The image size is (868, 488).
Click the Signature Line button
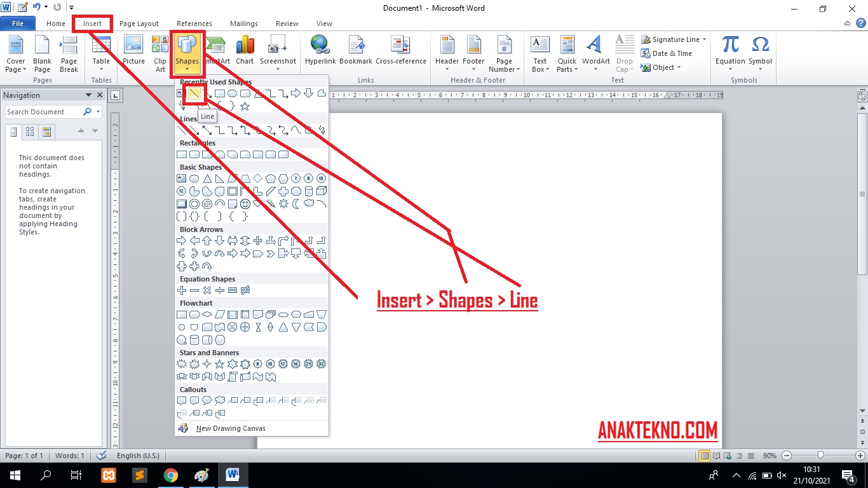[674, 39]
